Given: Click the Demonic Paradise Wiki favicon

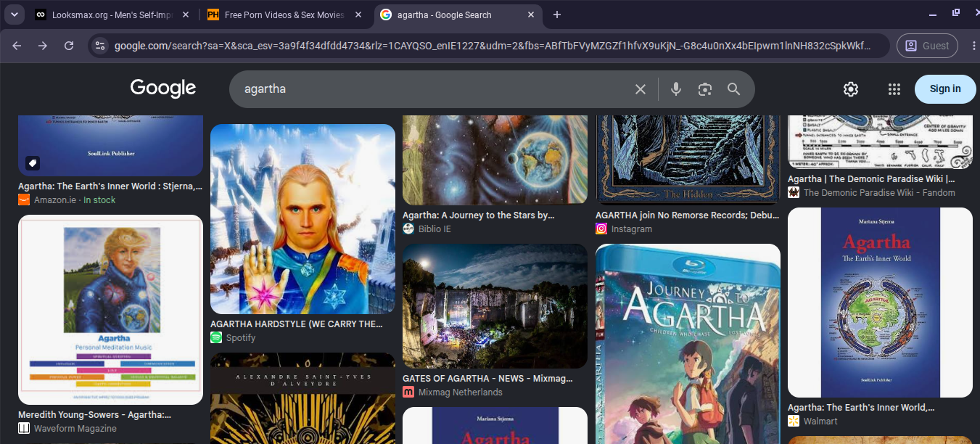Looking at the screenshot, I should pyautogui.click(x=794, y=192).
